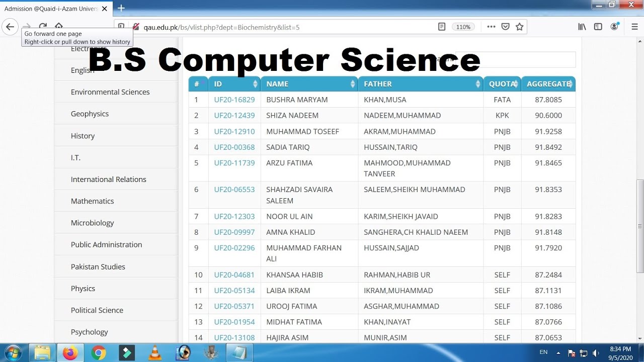The height and width of the screenshot is (362, 644).
Task: Open the page actions three-dots menu
Action: tap(492, 27)
